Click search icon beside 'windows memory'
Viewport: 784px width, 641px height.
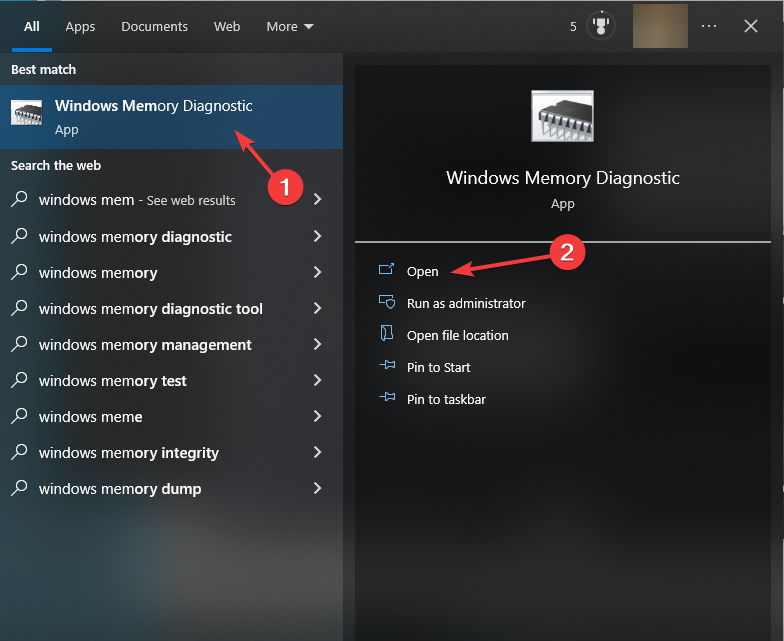tap(19, 272)
